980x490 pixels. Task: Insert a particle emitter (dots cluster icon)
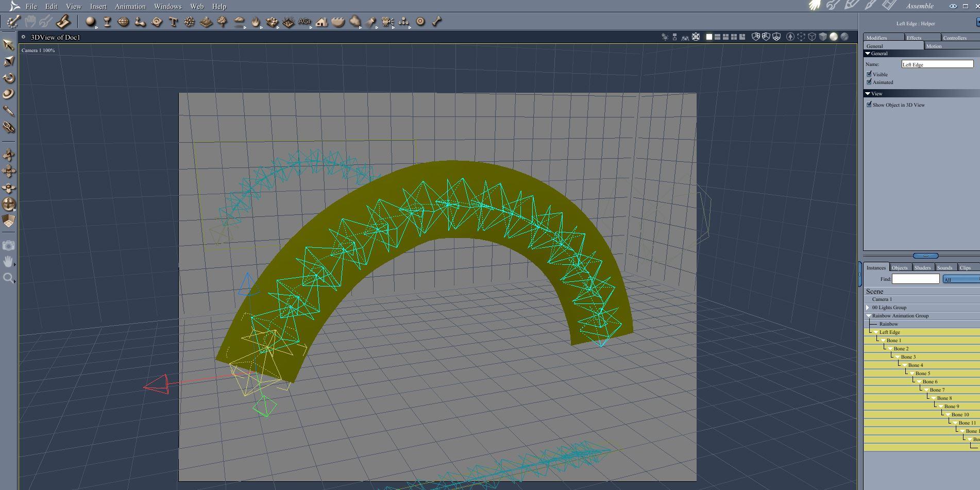coord(190,22)
